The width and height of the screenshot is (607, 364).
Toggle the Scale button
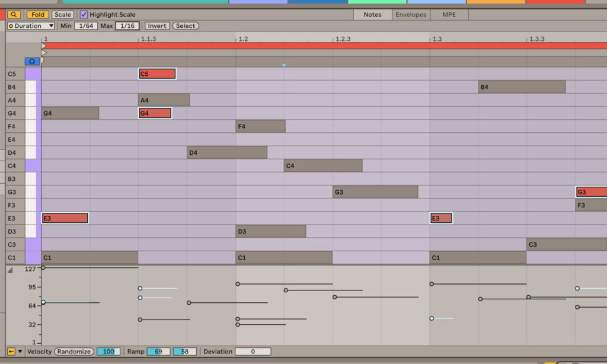click(x=63, y=15)
